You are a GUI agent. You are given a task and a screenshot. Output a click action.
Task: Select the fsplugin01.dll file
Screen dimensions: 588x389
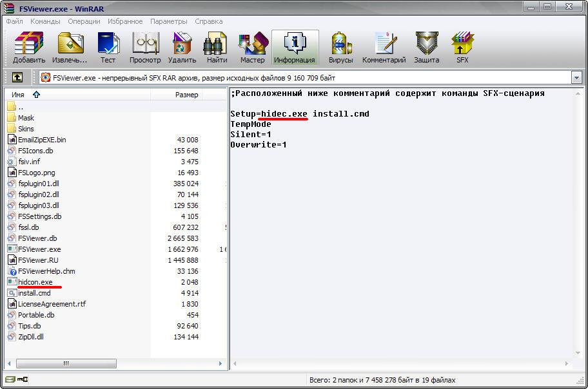[x=34, y=184]
